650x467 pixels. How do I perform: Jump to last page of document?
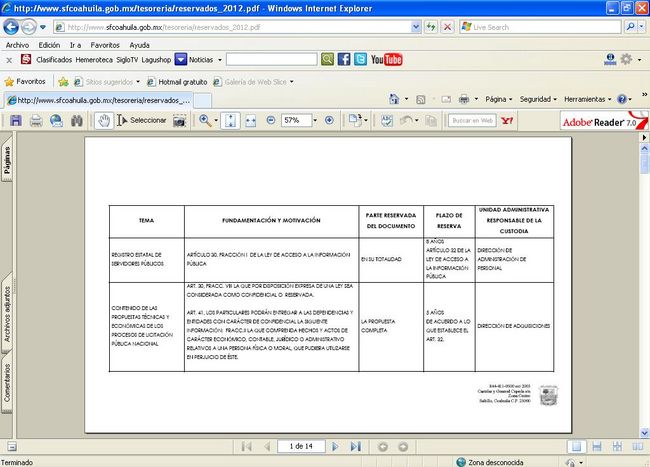(x=354, y=446)
